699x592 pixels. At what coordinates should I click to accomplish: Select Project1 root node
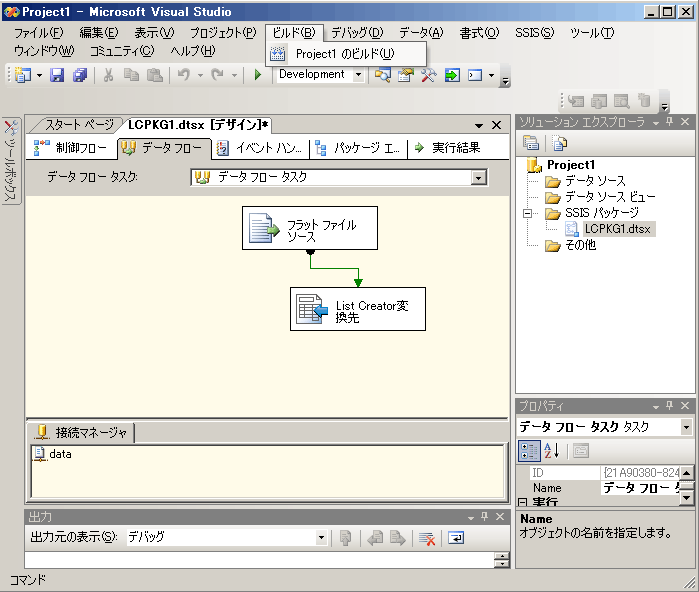[x=571, y=164]
